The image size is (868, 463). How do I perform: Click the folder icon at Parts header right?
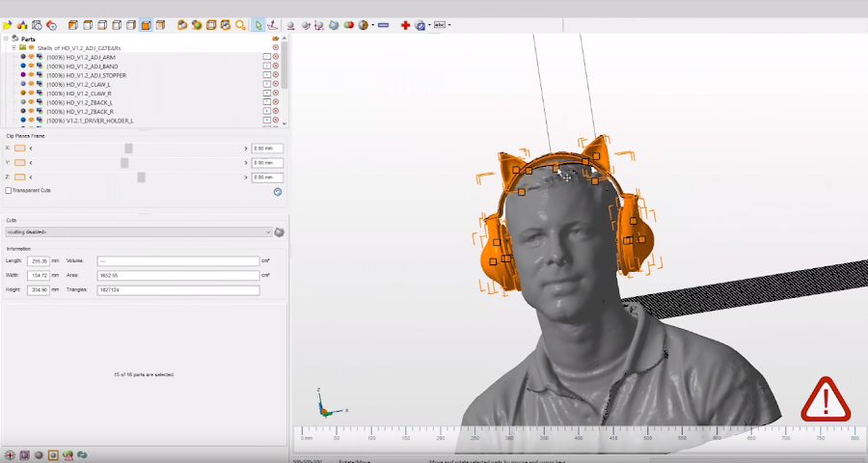(275, 39)
